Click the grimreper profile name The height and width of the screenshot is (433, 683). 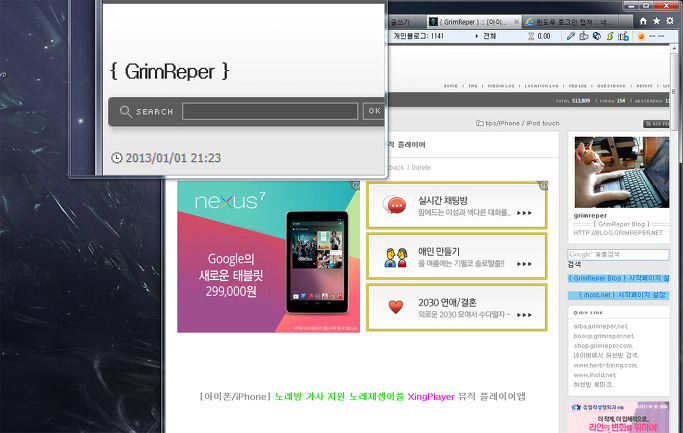(x=590, y=216)
